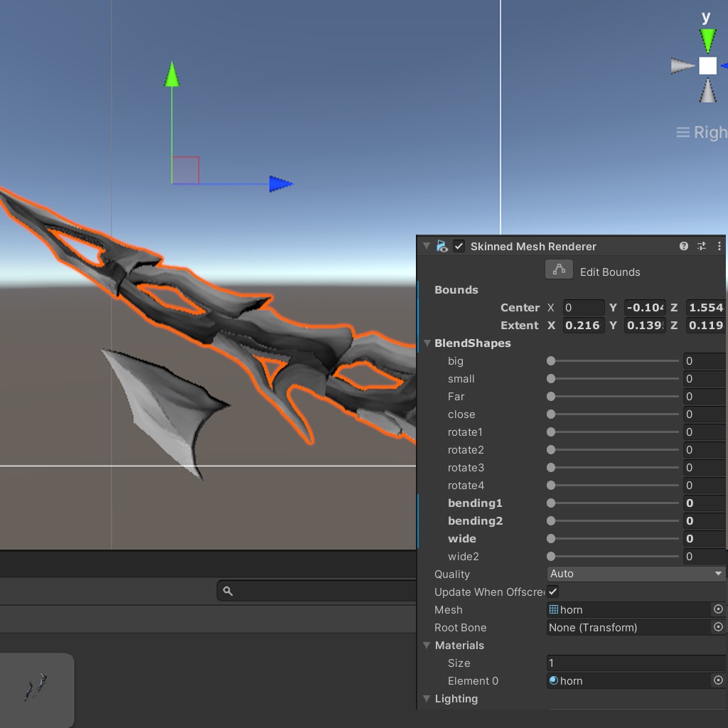Toggle Skinned Mesh Renderer enabled checkbox

pos(459,246)
